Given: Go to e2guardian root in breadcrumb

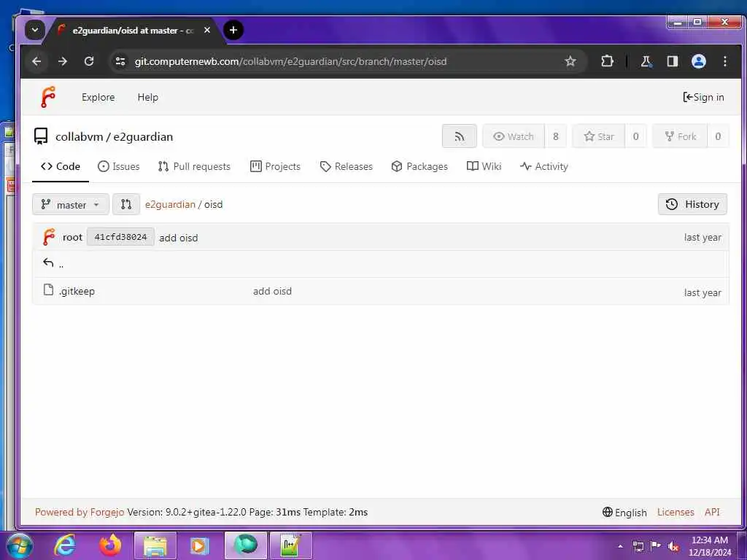Looking at the screenshot, I should pyautogui.click(x=170, y=204).
